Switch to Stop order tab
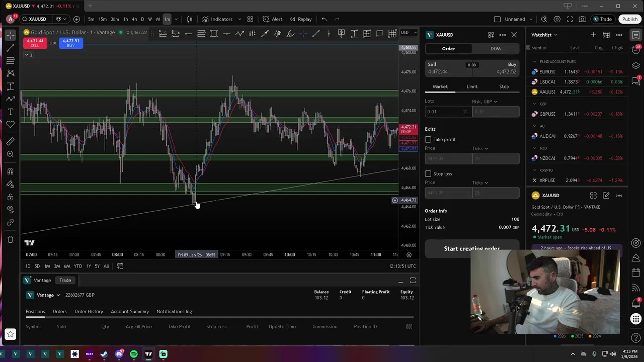 [504, 86]
